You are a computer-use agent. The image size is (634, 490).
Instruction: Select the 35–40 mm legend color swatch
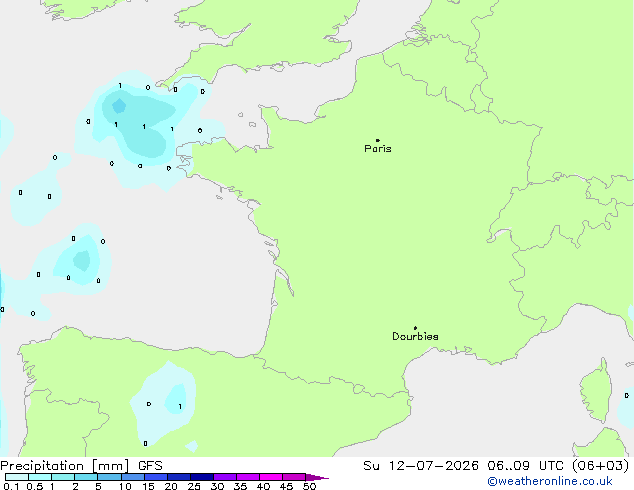point(248,477)
